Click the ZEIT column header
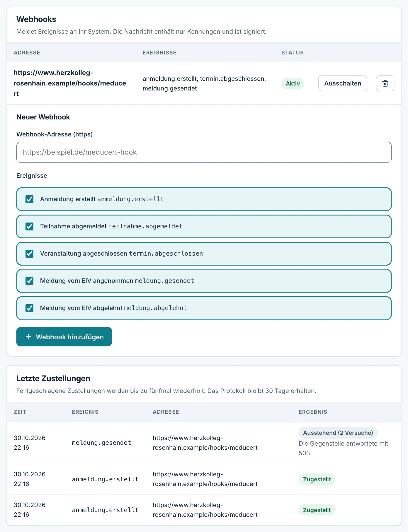This screenshot has width=408, height=532. (x=20, y=412)
